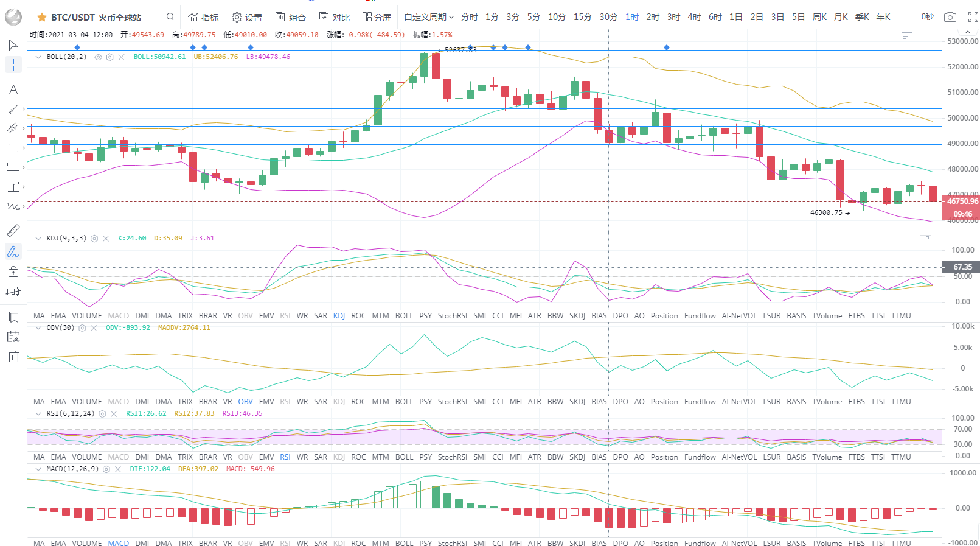Click the 对比 compare button
Image resolution: width=980 pixels, height=546 pixels.
coord(335,17)
